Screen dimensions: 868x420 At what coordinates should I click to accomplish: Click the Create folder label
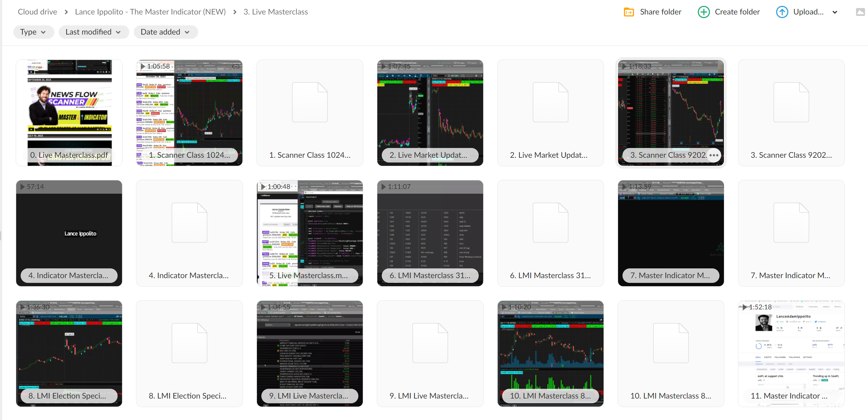click(737, 12)
